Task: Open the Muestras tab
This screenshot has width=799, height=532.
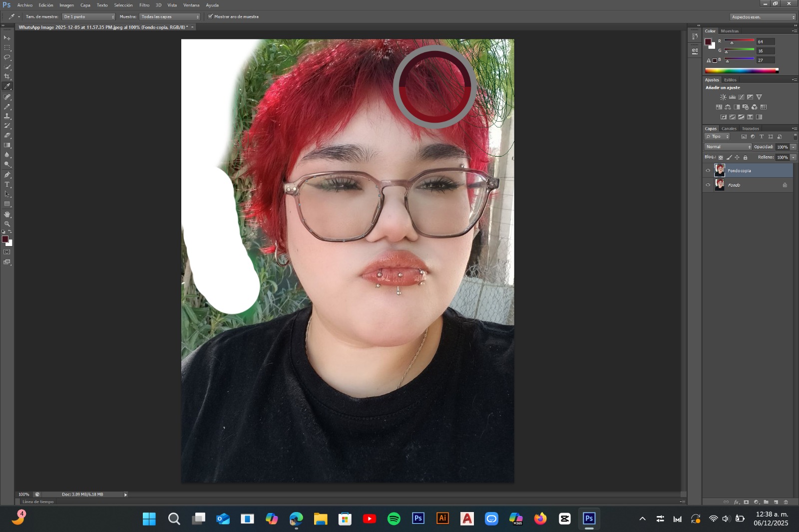Action: point(730,31)
